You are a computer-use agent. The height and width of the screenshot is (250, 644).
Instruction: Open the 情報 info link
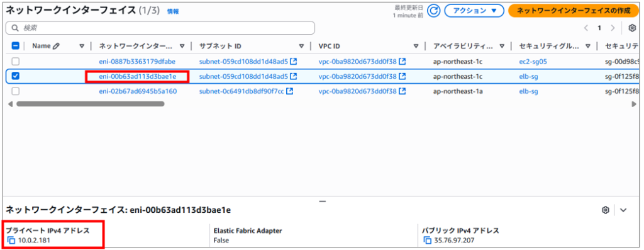[173, 12]
